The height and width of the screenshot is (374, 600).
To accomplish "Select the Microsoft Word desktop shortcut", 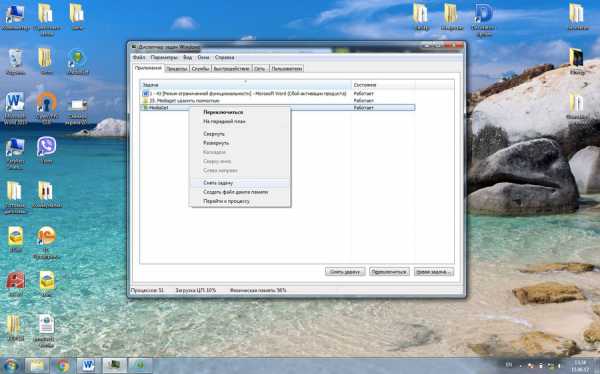I will coord(15,108).
